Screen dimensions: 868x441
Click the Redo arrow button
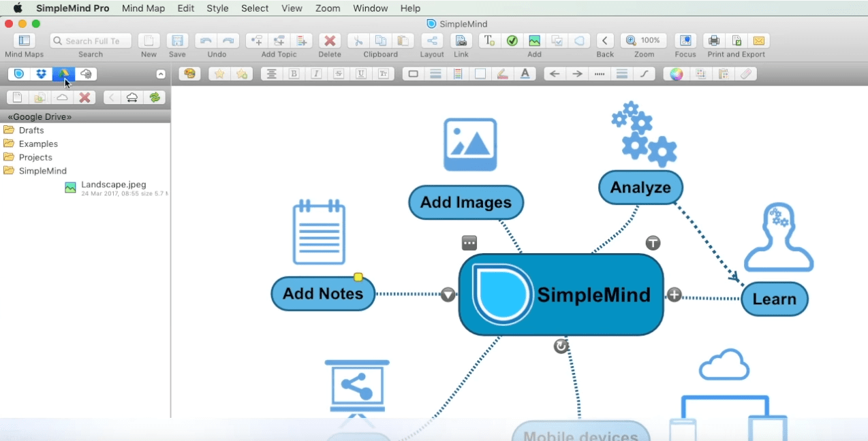[x=228, y=41]
